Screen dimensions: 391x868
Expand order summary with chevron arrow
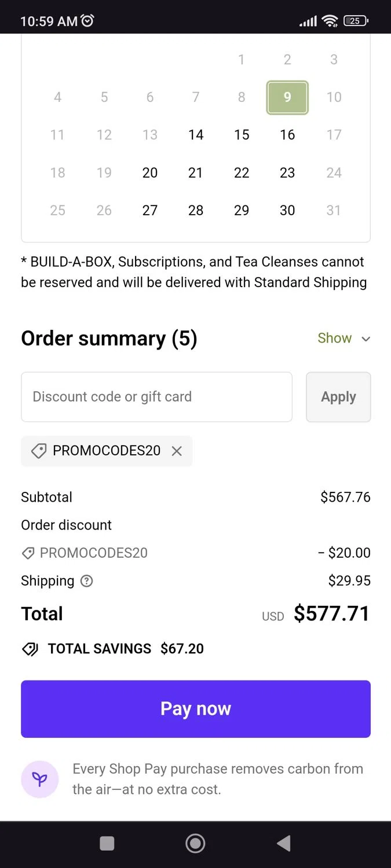click(x=366, y=339)
